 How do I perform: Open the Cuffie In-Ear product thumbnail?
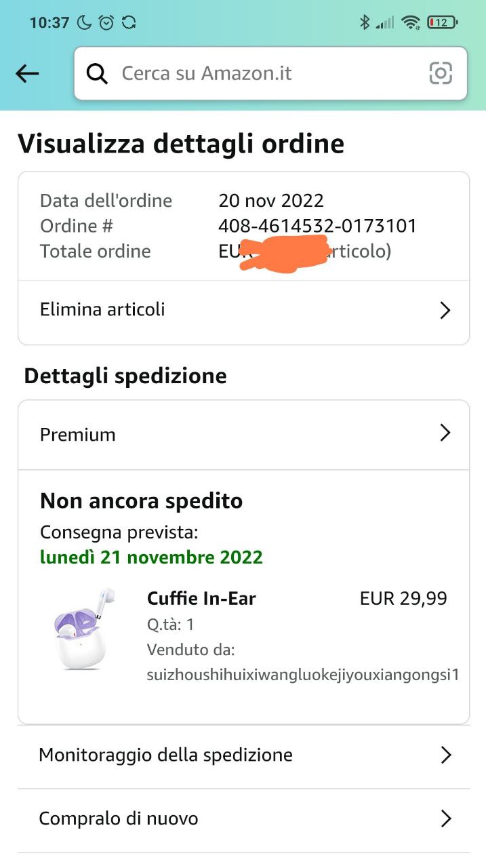tap(83, 629)
